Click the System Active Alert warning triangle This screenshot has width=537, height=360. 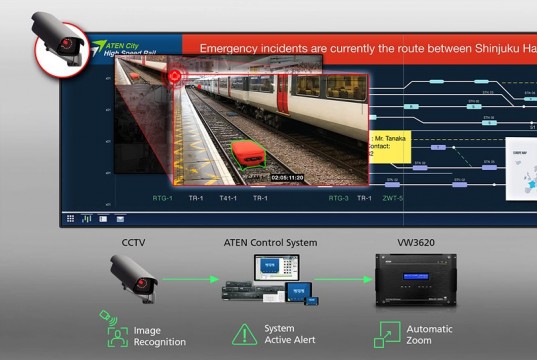pyautogui.click(x=245, y=335)
